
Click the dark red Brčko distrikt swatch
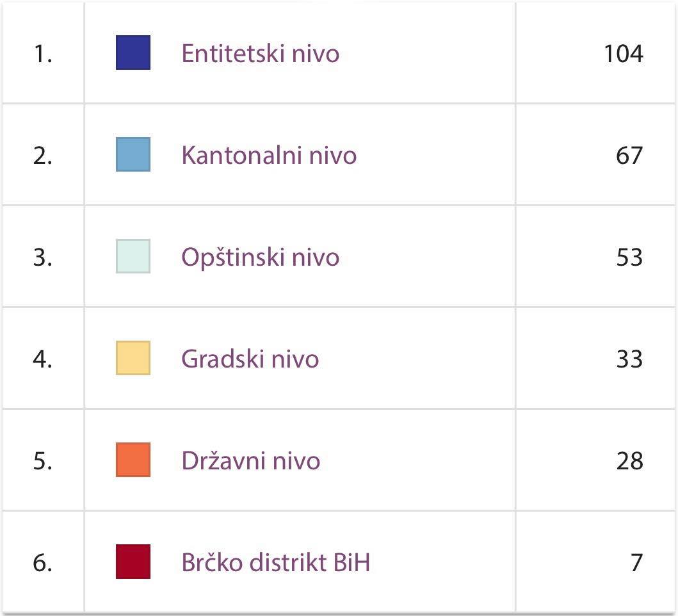pos(133,562)
